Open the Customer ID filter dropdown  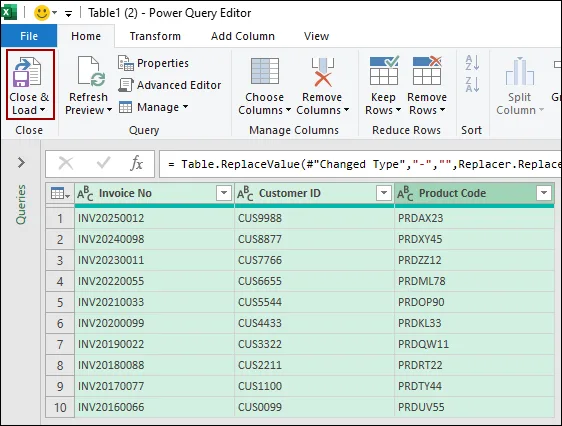click(384, 193)
